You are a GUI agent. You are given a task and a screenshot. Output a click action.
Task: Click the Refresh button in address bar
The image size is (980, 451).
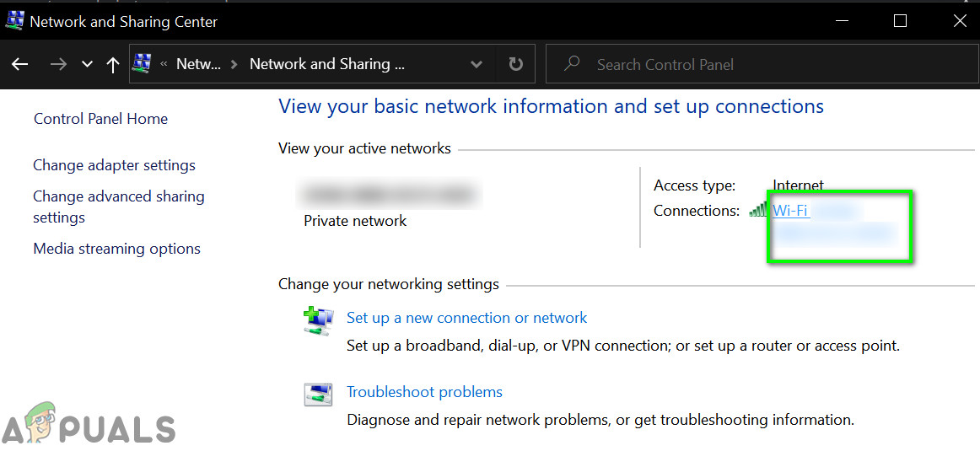point(515,65)
